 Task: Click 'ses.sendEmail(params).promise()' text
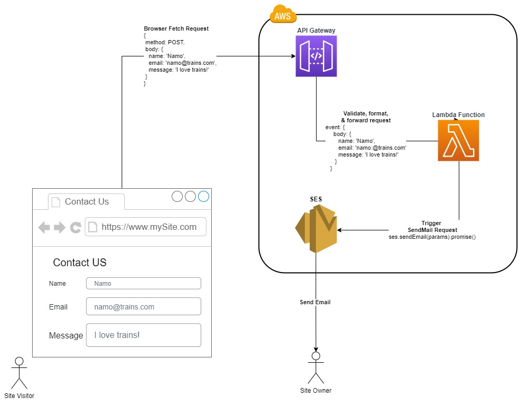tap(432, 237)
